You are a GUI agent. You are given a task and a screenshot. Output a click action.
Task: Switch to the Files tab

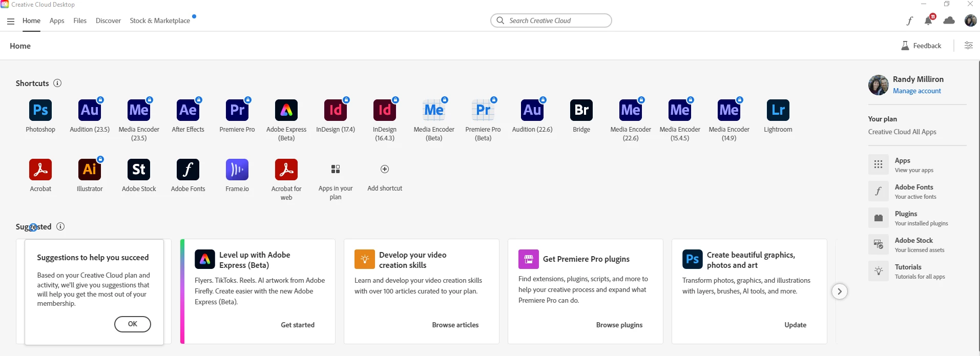80,20
